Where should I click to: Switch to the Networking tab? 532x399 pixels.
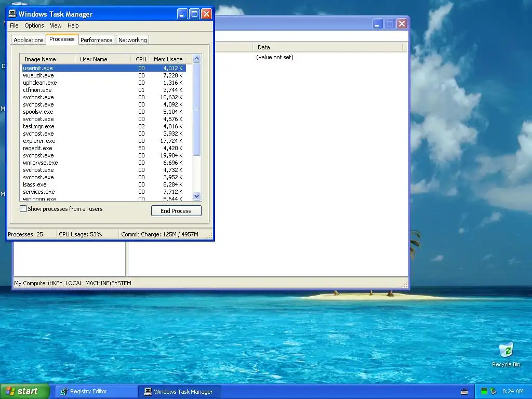click(x=132, y=40)
